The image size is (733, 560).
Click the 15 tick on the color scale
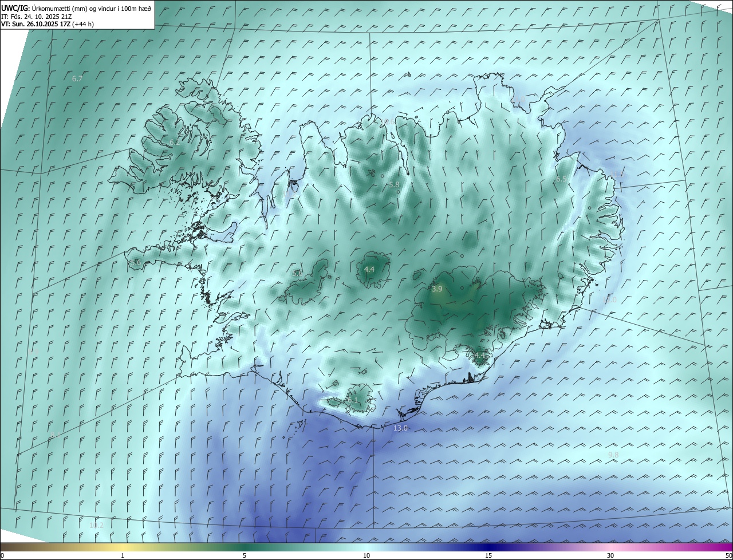[x=488, y=555]
